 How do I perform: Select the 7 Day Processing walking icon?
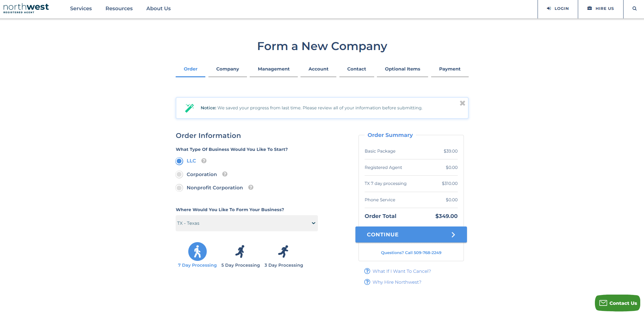[197, 252]
